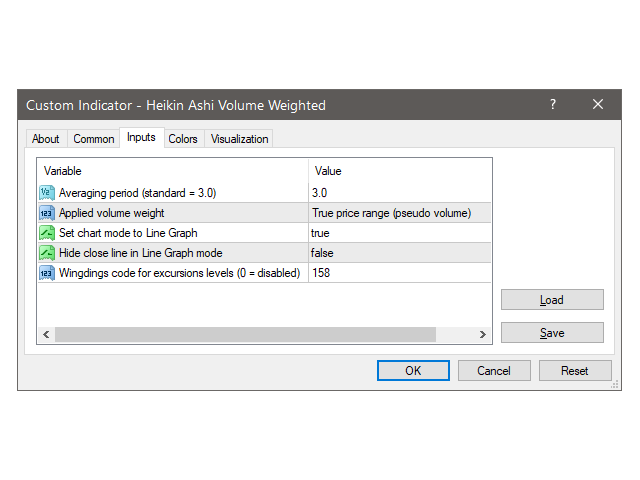Click the Averaging period row's type icon
The width and height of the screenshot is (640, 480).
point(47,193)
